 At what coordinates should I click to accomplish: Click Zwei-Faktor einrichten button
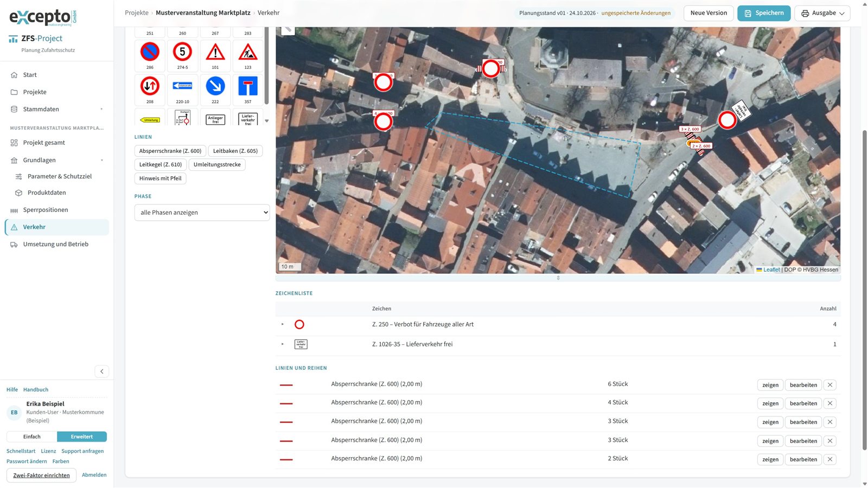tap(42, 476)
